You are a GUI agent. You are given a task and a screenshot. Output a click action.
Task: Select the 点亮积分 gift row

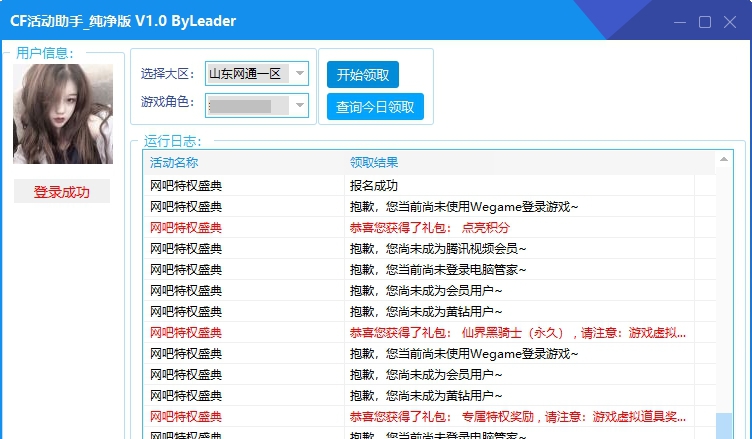click(430, 227)
